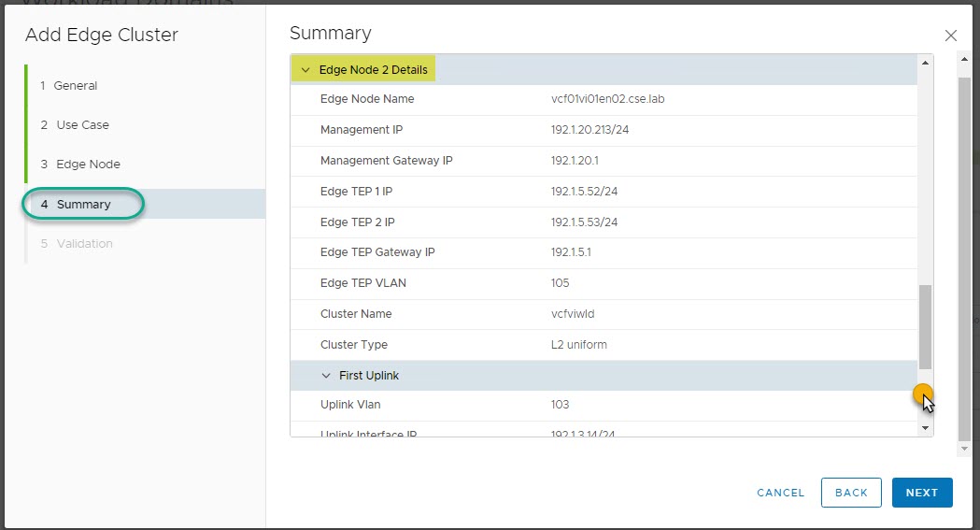The height and width of the screenshot is (530, 980).
Task: Click the summary list scroll-up arrow
Action: coord(926,63)
